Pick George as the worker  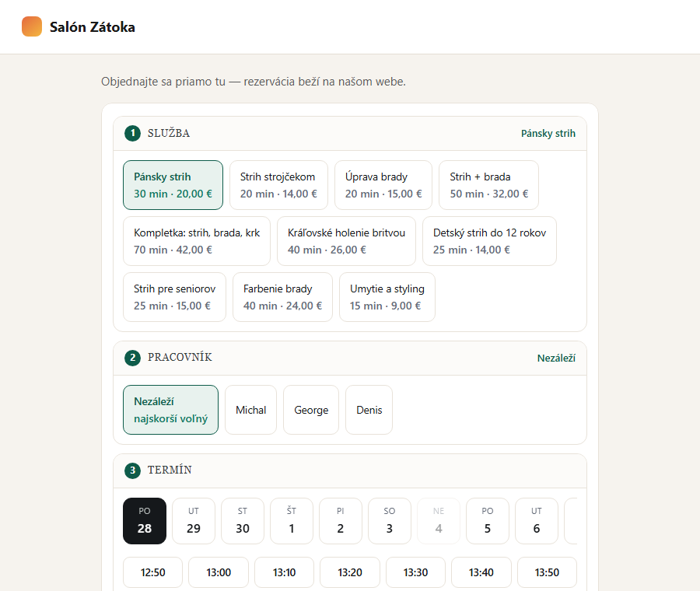(311, 410)
